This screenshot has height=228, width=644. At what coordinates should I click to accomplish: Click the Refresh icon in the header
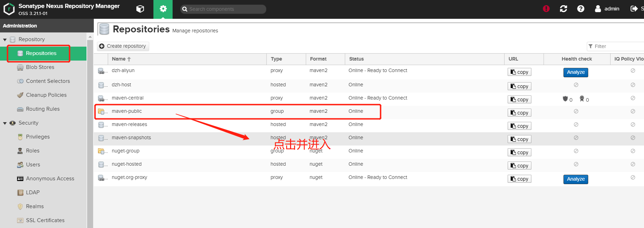click(563, 9)
